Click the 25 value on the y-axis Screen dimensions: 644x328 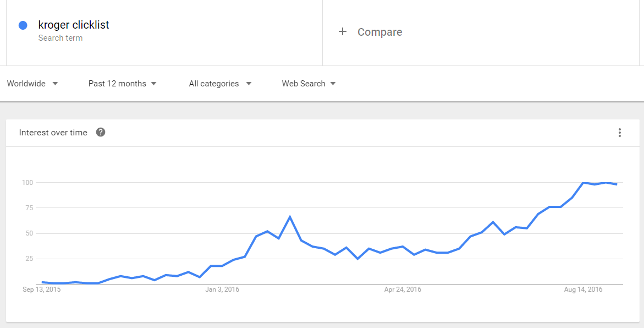point(29,259)
